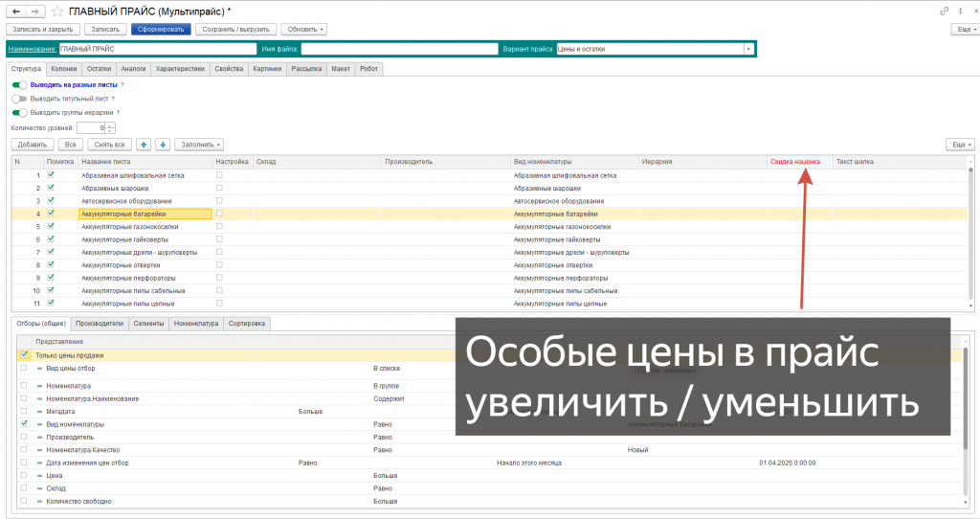Open the Сегменты lower tab
980x519 pixels.
click(x=148, y=324)
